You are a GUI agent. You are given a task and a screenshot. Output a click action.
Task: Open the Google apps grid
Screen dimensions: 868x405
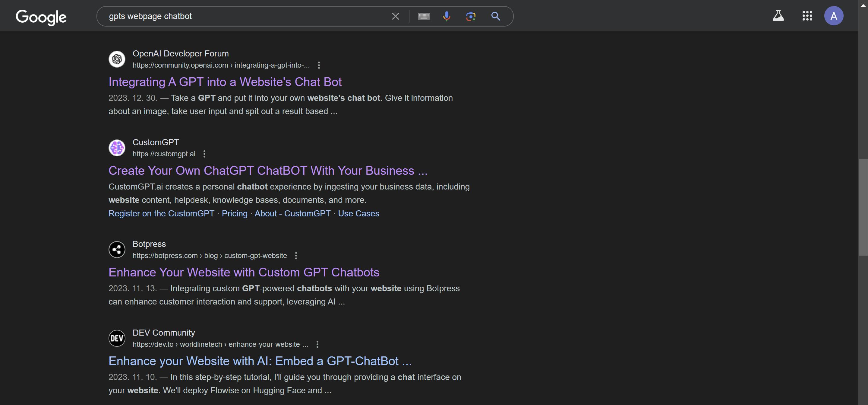click(807, 16)
